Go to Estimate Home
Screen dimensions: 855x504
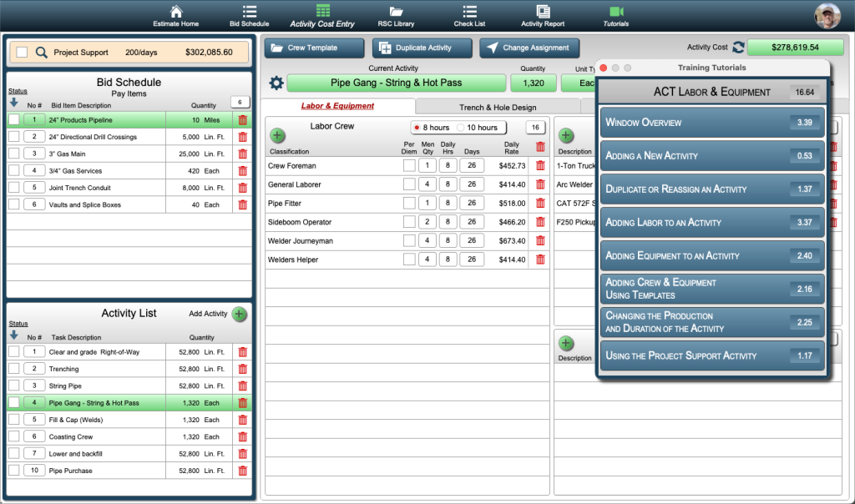tap(175, 17)
